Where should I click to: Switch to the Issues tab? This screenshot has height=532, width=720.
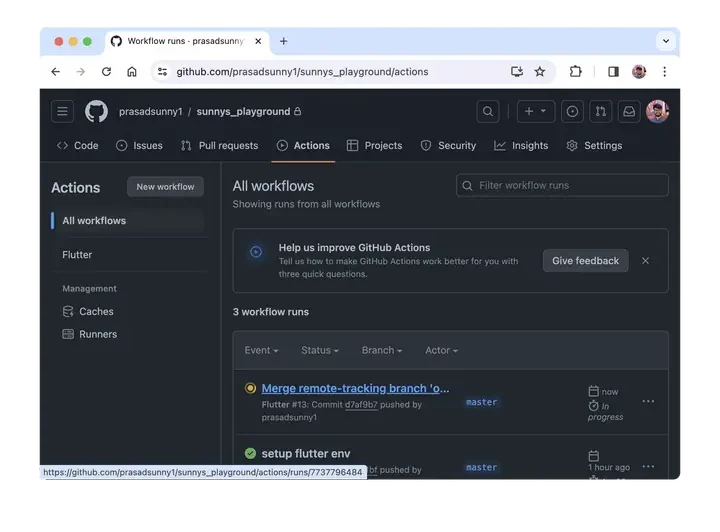coord(140,146)
